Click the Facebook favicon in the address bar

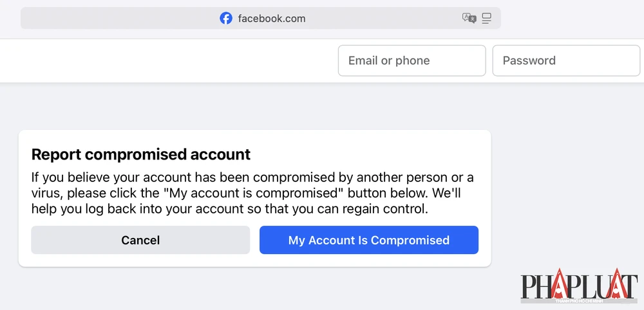pyautogui.click(x=226, y=19)
